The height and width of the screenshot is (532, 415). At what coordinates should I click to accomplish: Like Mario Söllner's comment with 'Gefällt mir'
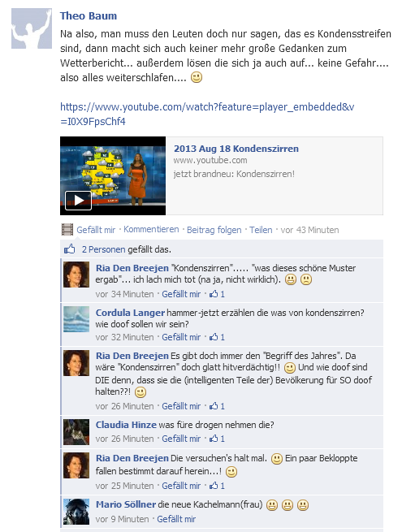click(x=176, y=519)
